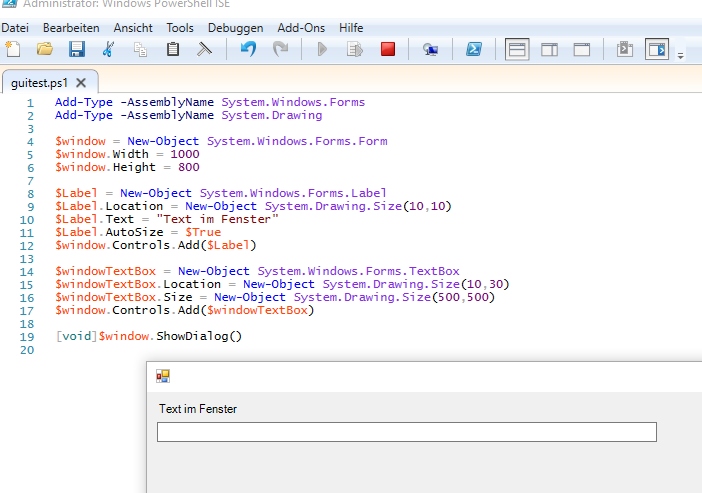702x493 pixels.
Task: Open the Debuggen menu
Action: pyautogui.click(x=237, y=27)
